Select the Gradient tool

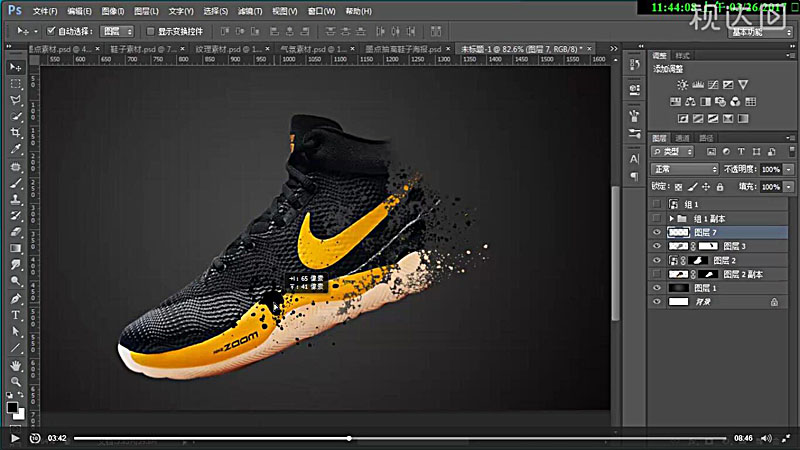(16, 248)
